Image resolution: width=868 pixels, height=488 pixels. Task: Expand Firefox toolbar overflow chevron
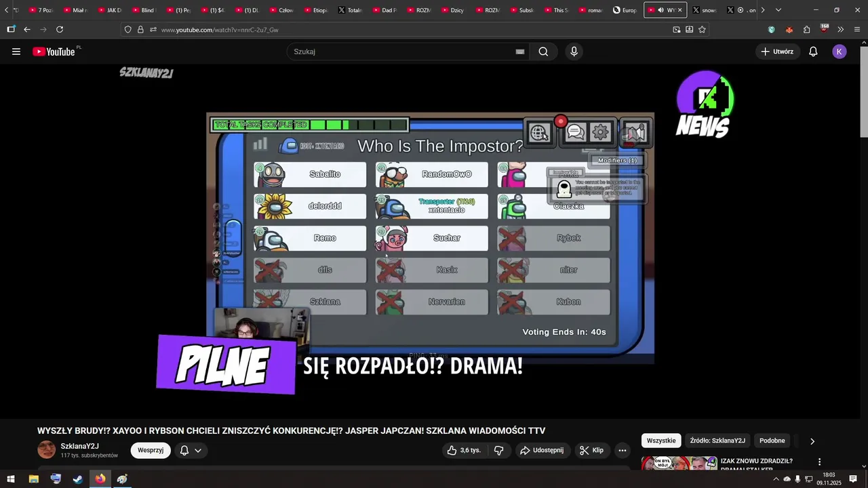point(841,29)
